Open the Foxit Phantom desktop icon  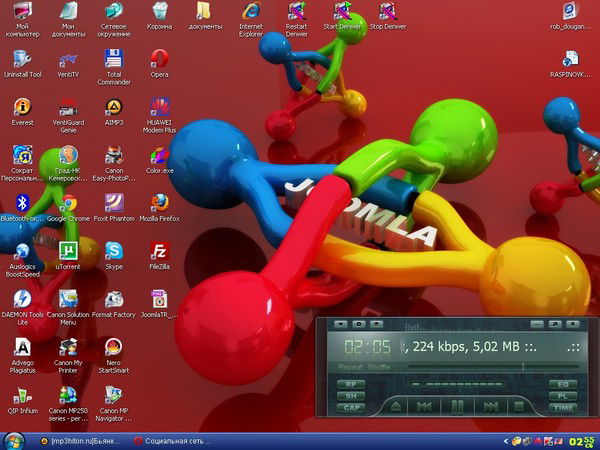click(114, 203)
